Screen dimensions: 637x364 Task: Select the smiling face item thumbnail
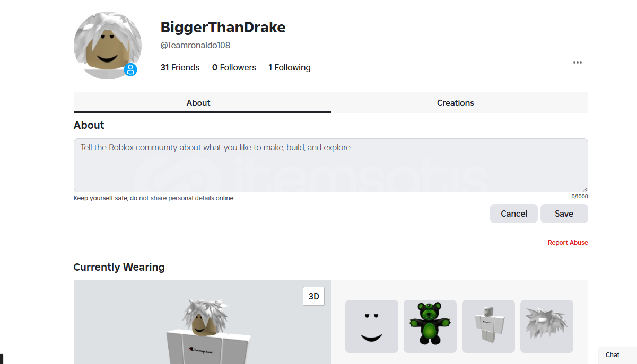click(x=372, y=326)
